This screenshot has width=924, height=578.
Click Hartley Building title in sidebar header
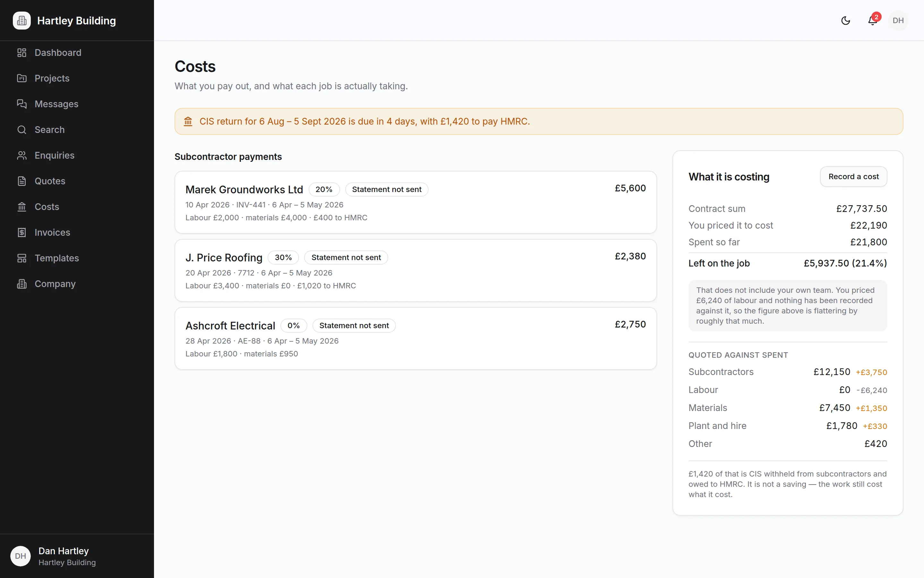pyautogui.click(x=76, y=21)
